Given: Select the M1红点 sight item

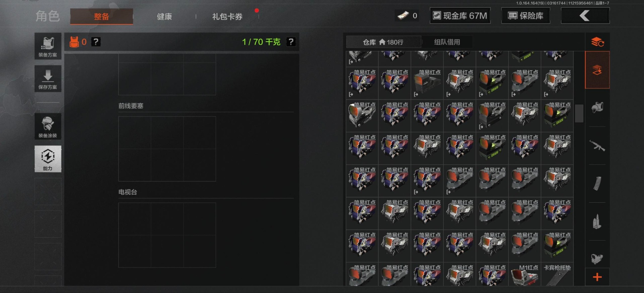Looking at the screenshot, I should tap(525, 275).
